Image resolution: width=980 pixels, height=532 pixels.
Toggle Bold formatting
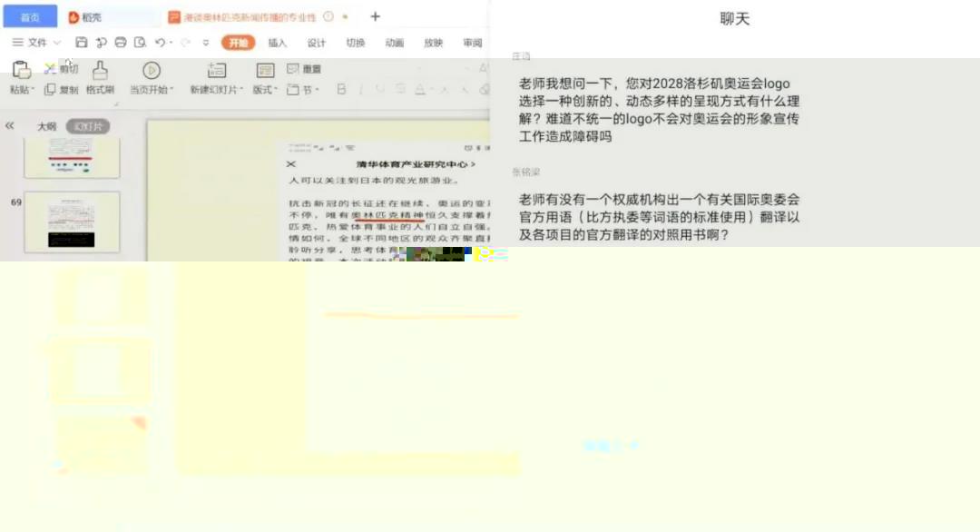point(341,89)
